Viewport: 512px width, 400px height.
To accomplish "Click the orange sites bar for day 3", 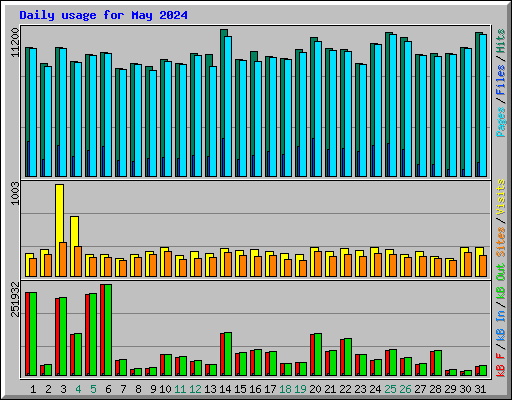I will (x=63, y=259).
